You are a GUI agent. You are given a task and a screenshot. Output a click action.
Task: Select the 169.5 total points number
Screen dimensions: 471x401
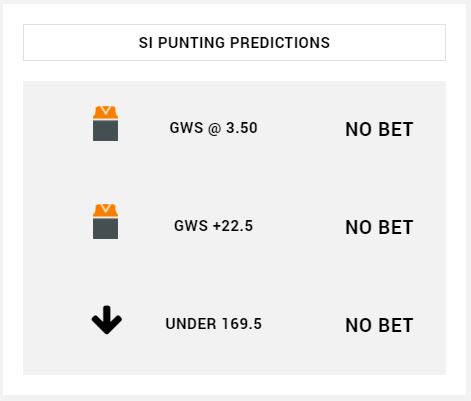click(x=242, y=324)
